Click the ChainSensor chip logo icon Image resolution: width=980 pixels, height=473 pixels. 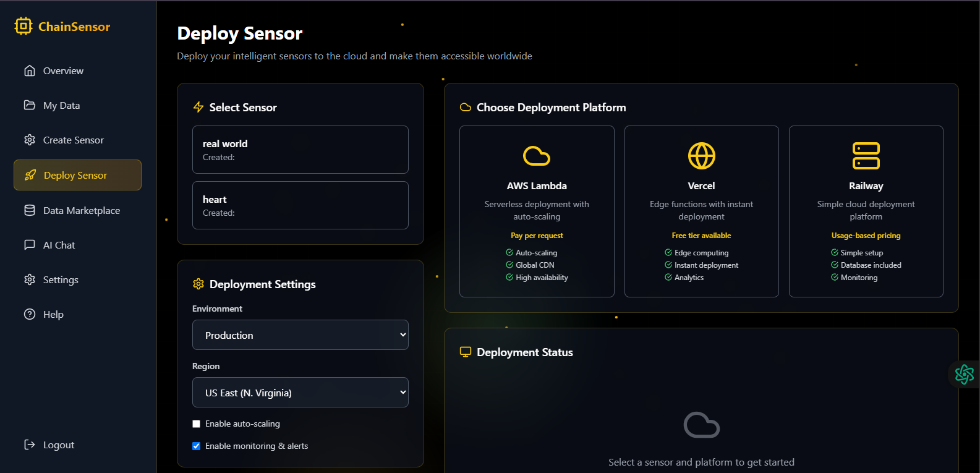(23, 26)
